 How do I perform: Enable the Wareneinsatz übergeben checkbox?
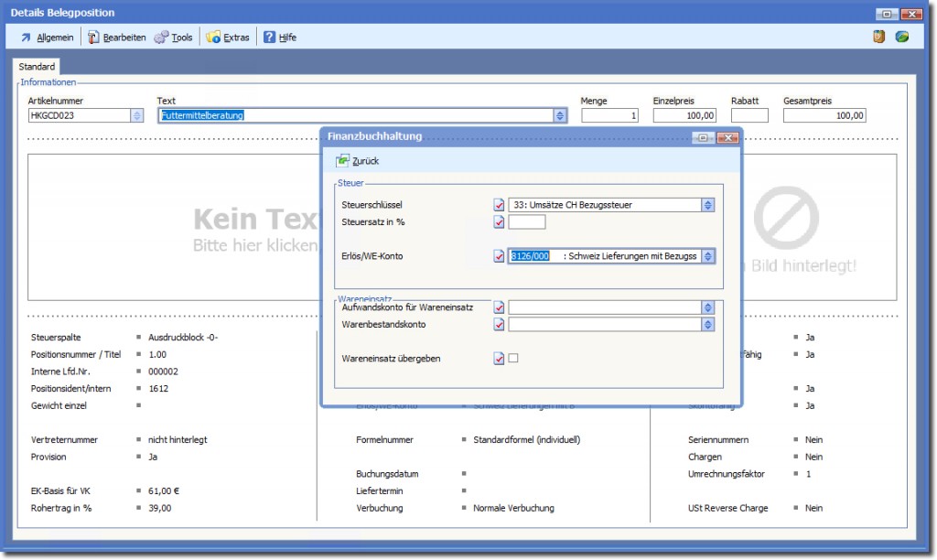click(513, 359)
